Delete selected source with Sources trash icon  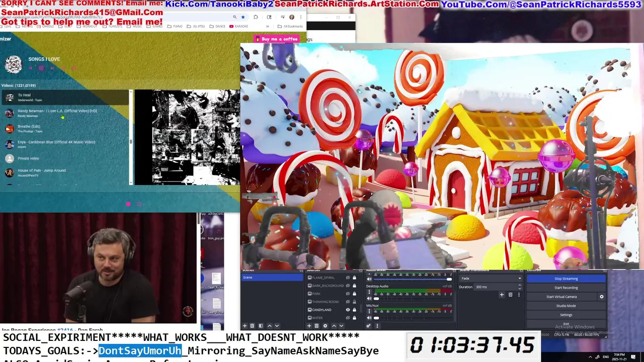(316, 326)
